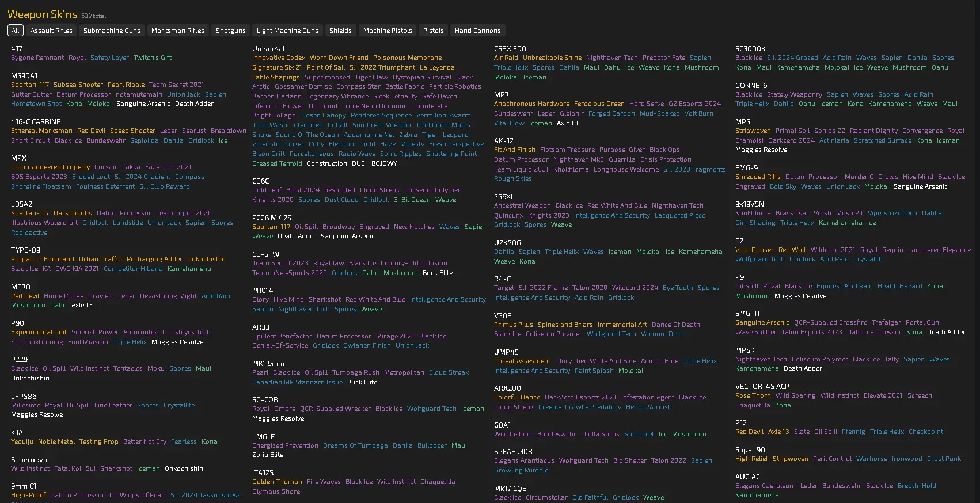Open the Golden Triumph ITA12S skin
The width and height of the screenshot is (980, 503).
tap(277, 482)
